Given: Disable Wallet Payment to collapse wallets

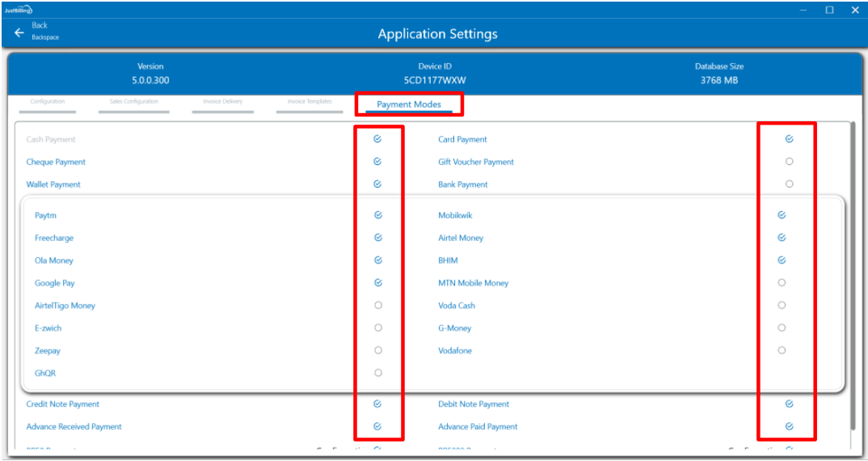Looking at the screenshot, I should [x=377, y=184].
